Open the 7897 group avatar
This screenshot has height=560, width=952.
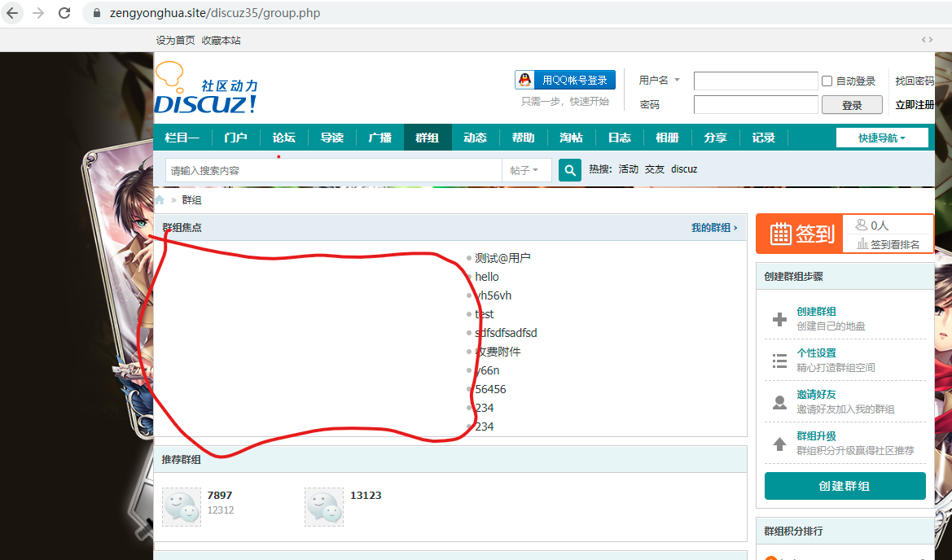point(182,506)
